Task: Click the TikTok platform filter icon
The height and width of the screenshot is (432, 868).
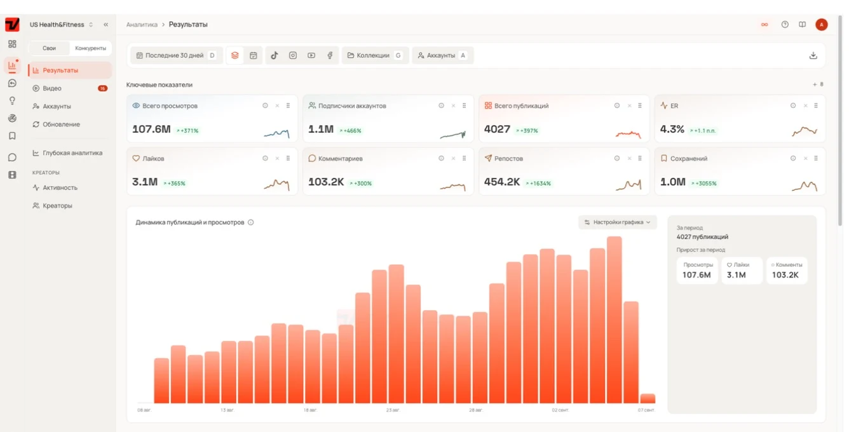Action: [x=275, y=55]
